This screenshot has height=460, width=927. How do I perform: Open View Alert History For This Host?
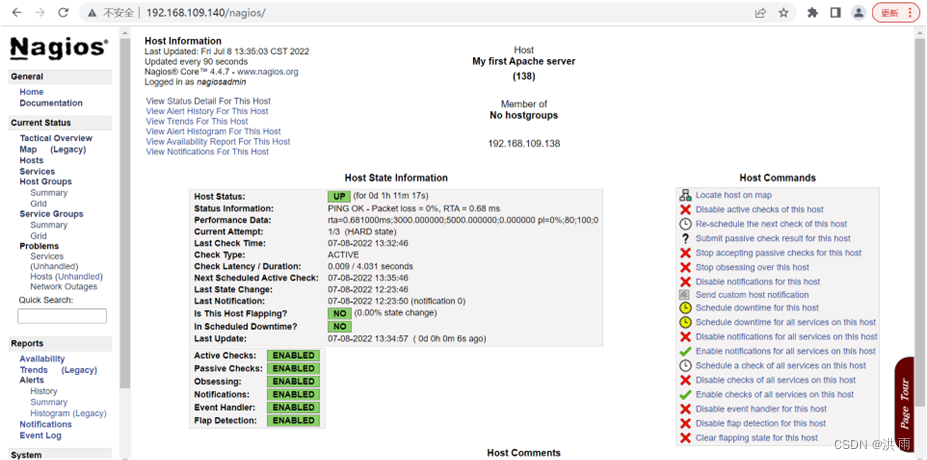[x=207, y=111]
